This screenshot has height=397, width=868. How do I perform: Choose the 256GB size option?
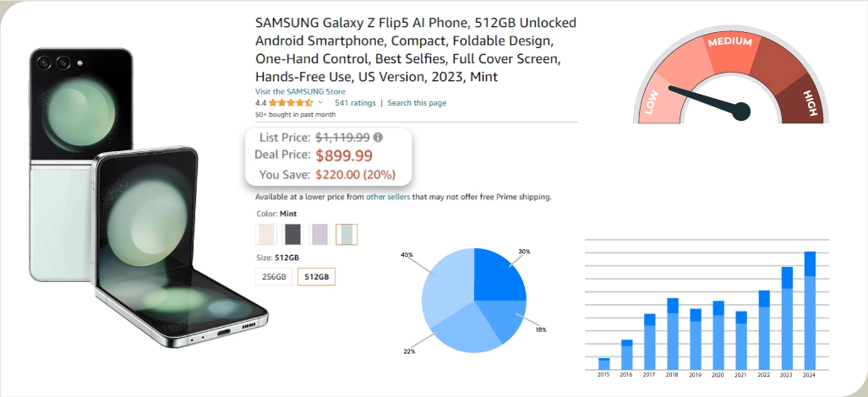click(x=274, y=276)
